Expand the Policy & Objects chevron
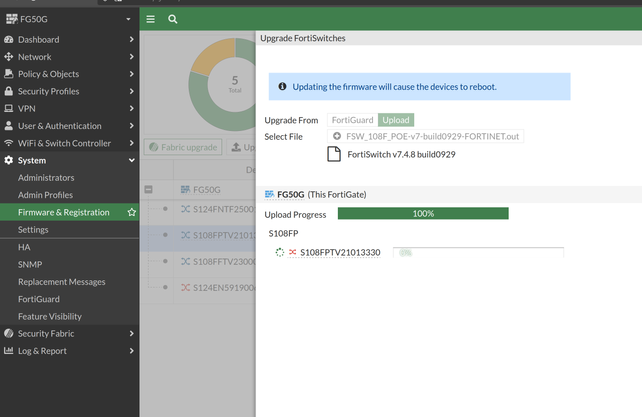This screenshot has height=417, width=642. click(131, 74)
